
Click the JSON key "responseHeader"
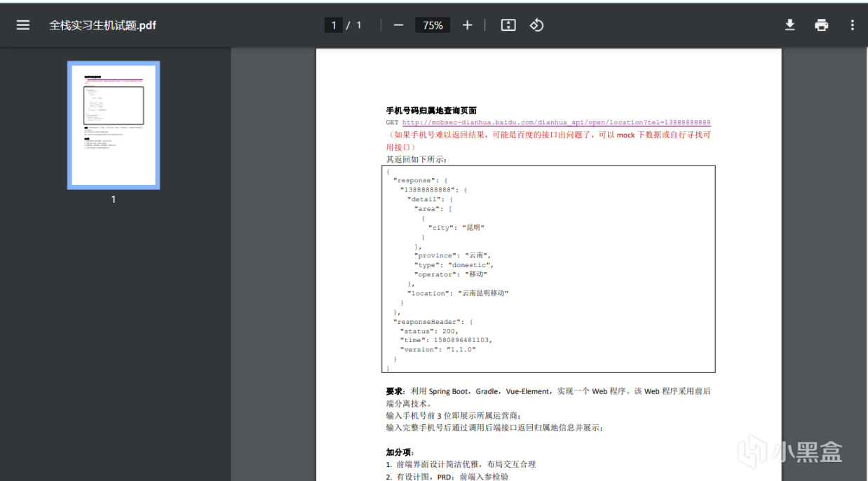(426, 321)
